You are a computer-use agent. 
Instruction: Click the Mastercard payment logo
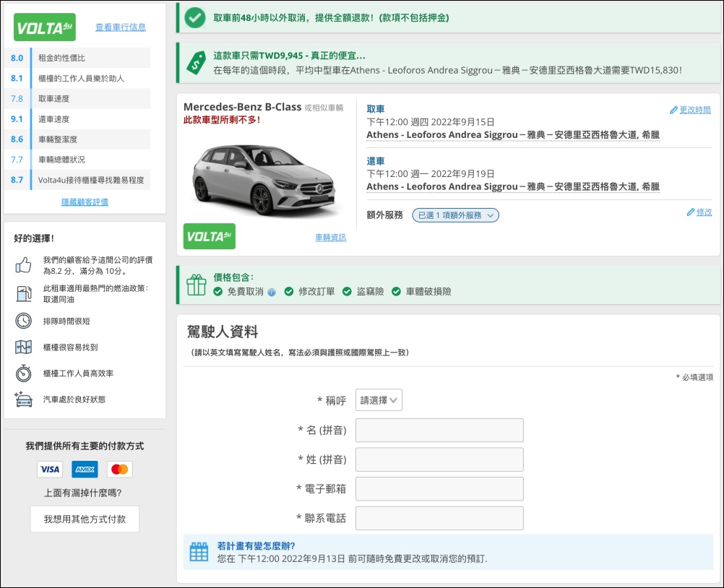(x=120, y=470)
